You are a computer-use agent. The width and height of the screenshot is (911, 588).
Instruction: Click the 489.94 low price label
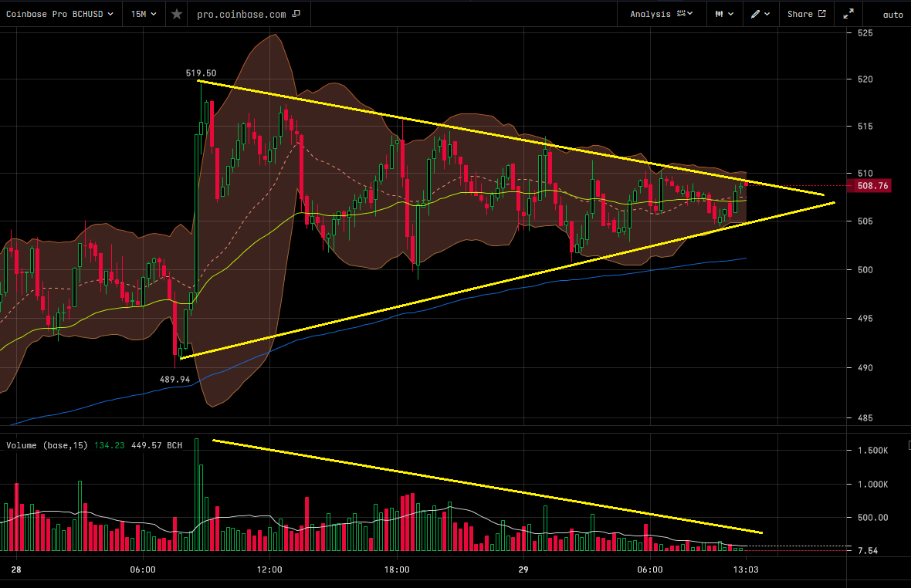tap(175, 380)
